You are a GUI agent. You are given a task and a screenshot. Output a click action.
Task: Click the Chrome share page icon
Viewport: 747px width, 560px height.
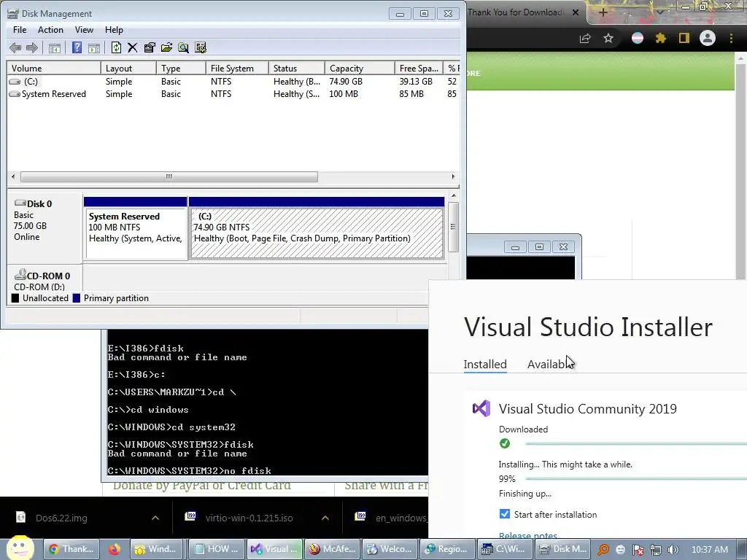pos(585,39)
